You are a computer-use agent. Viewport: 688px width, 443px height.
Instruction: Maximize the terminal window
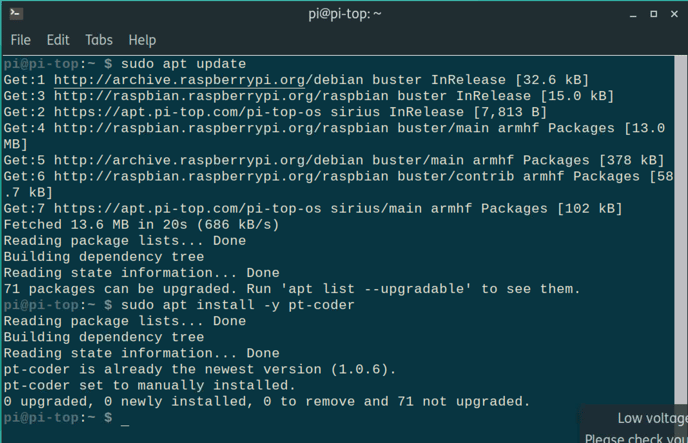tap(653, 14)
